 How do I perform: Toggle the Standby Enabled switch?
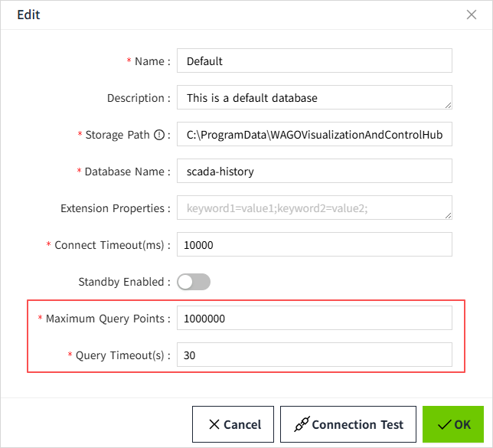click(x=194, y=282)
